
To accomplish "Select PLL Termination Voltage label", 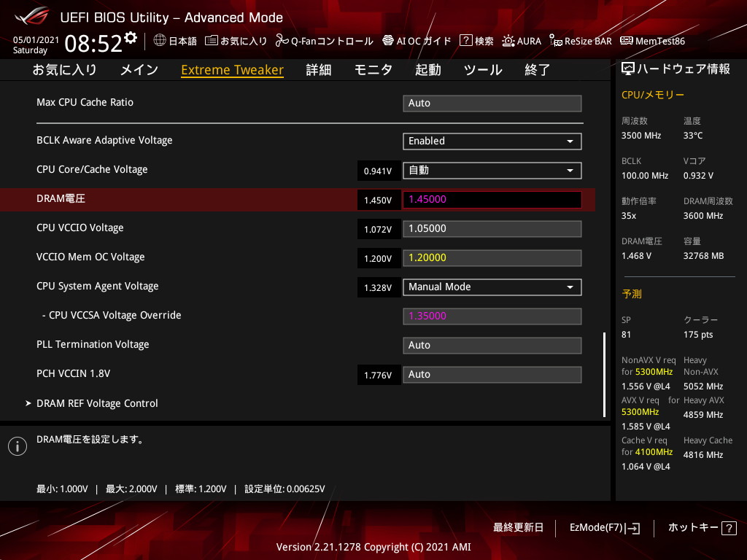I will [x=93, y=344].
